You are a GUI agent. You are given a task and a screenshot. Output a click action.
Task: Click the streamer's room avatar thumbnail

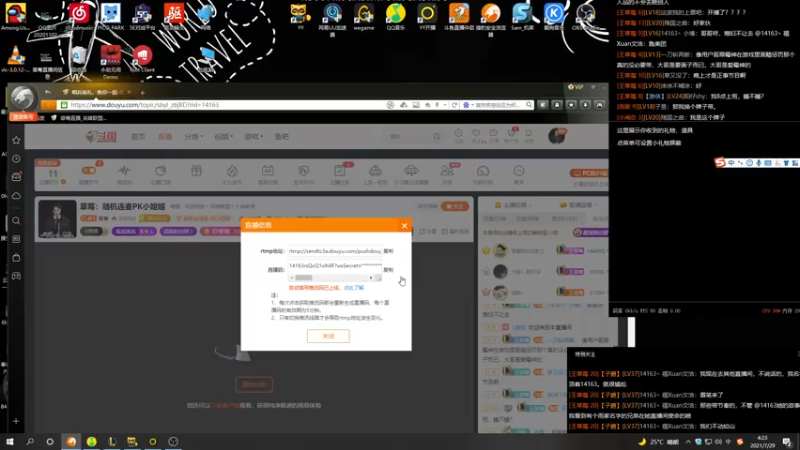pos(57,219)
